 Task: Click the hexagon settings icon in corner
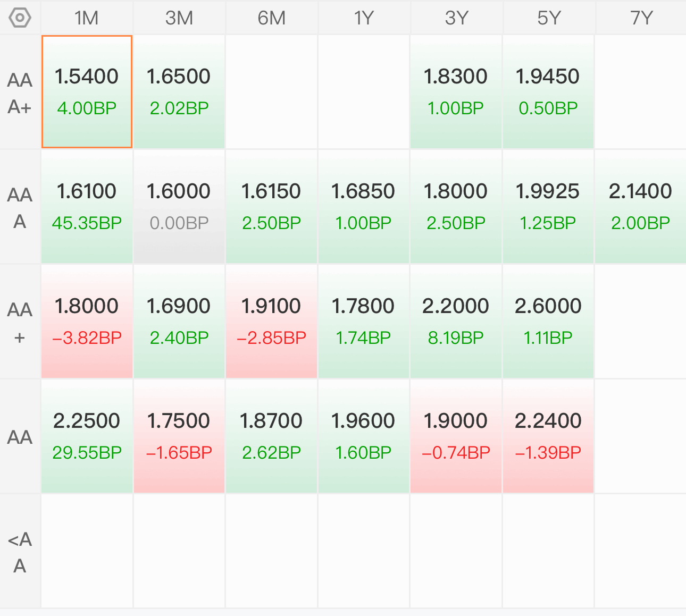[20, 18]
